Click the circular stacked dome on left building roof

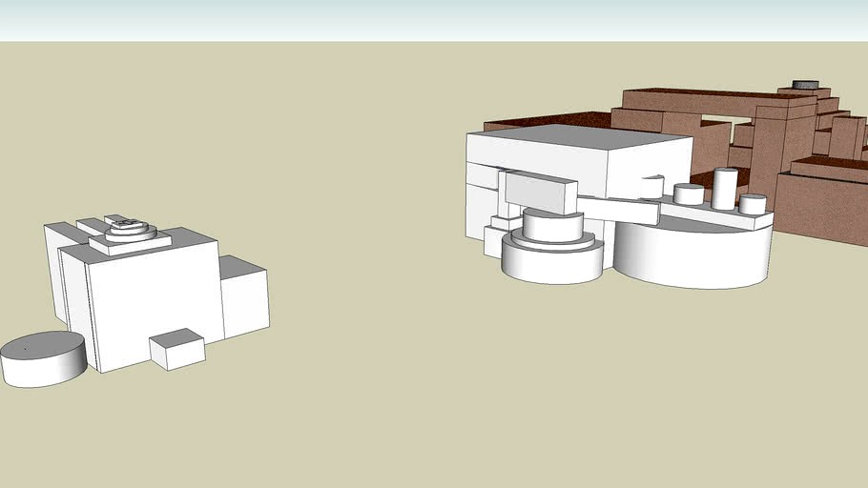(131, 229)
